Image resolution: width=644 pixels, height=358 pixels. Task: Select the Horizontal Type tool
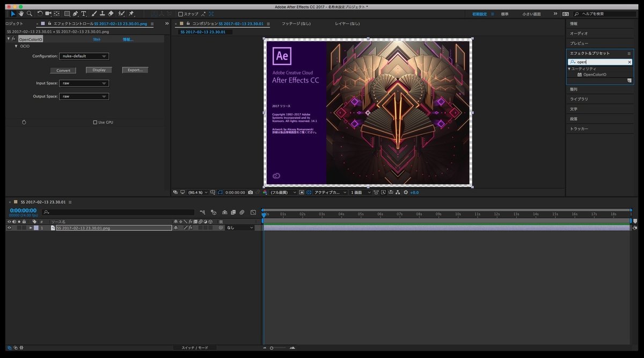click(84, 13)
